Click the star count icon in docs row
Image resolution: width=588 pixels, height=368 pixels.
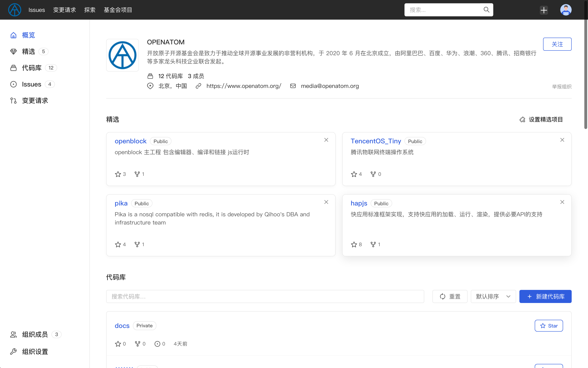click(x=118, y=344)
